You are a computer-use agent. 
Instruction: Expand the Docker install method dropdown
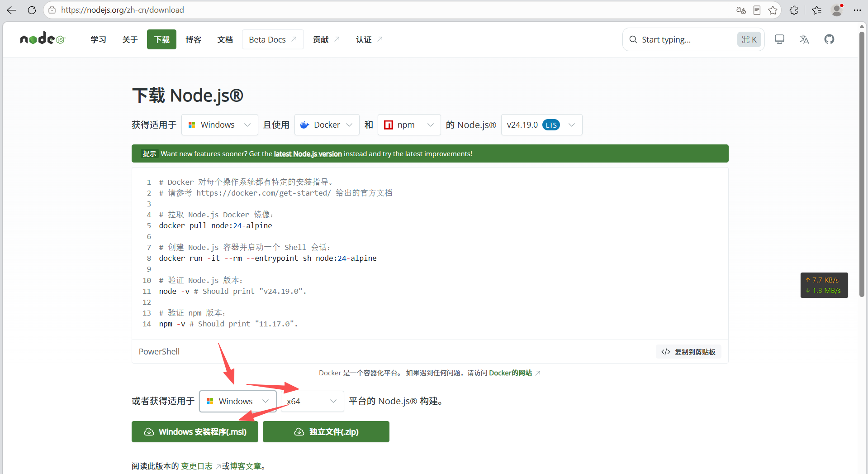(327, 124)
